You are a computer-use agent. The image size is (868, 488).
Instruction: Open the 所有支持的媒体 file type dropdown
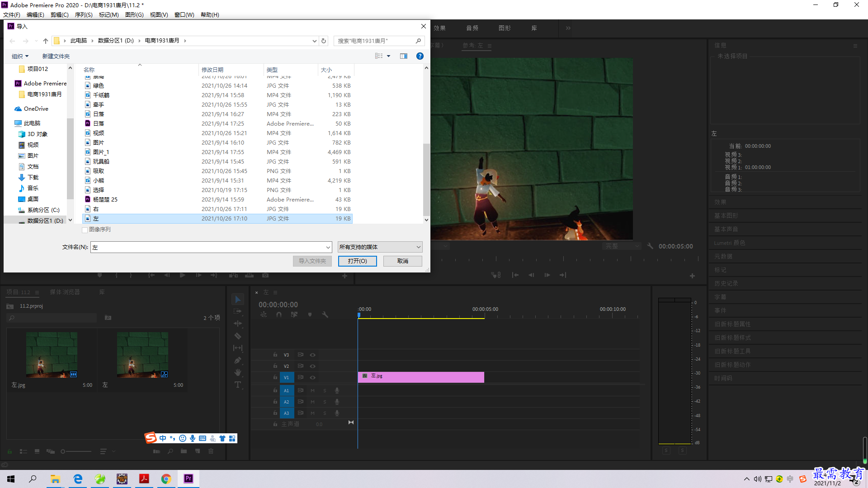tap(380, 247)
